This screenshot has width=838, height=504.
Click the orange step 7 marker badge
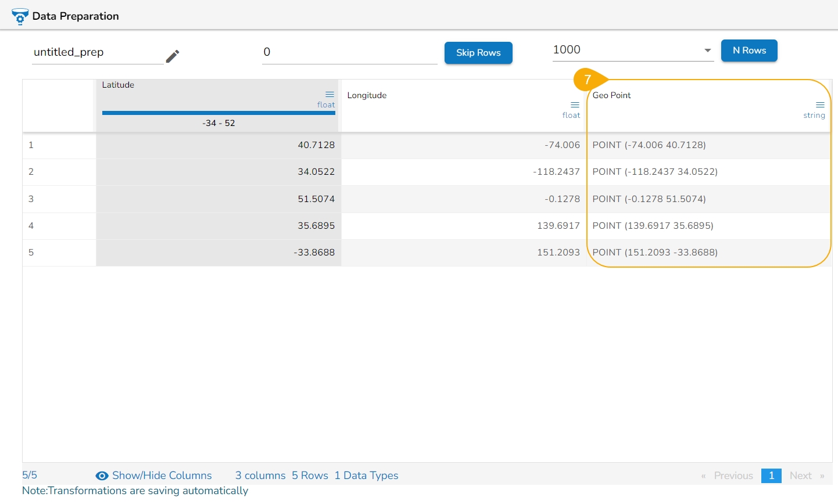[x=588, y=80]
